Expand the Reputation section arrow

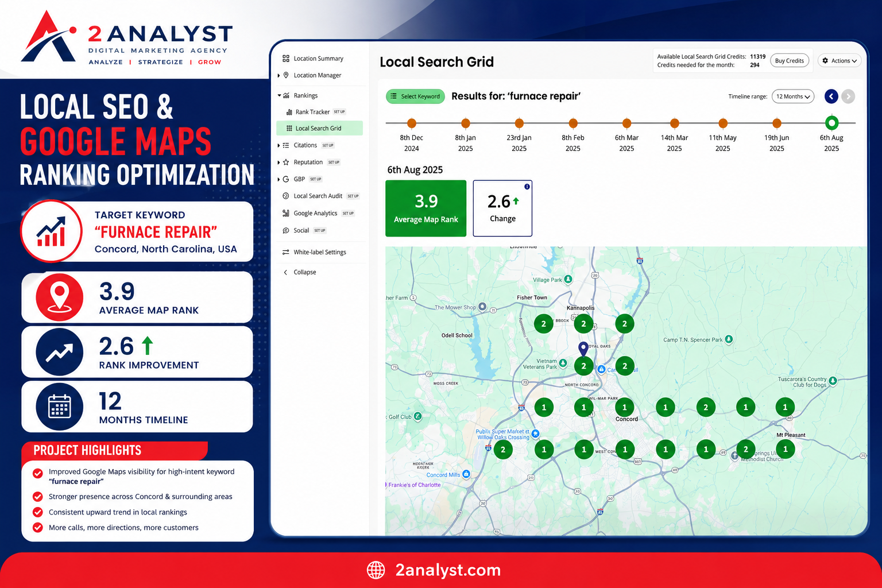coord(278,162)
